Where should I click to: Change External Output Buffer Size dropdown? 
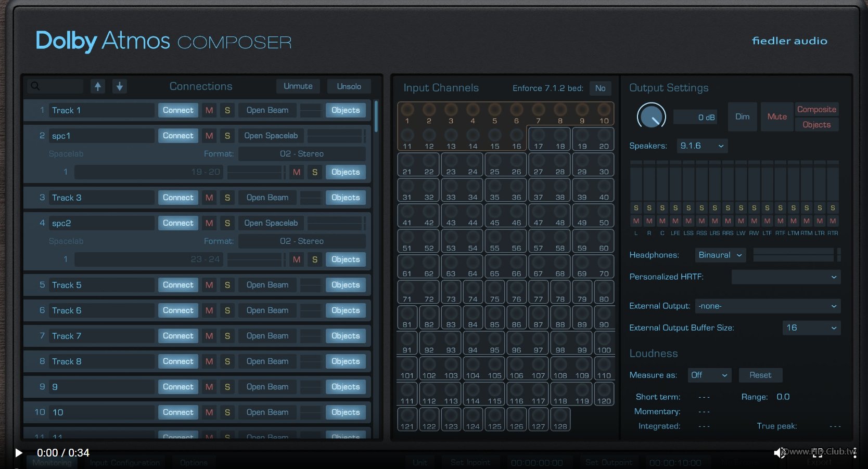(x=811, y=328)
